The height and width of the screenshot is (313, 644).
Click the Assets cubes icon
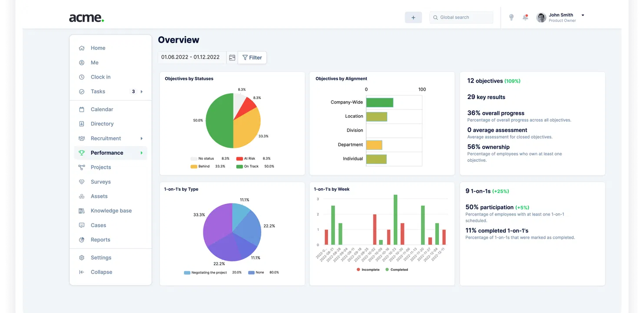(82, 196)
